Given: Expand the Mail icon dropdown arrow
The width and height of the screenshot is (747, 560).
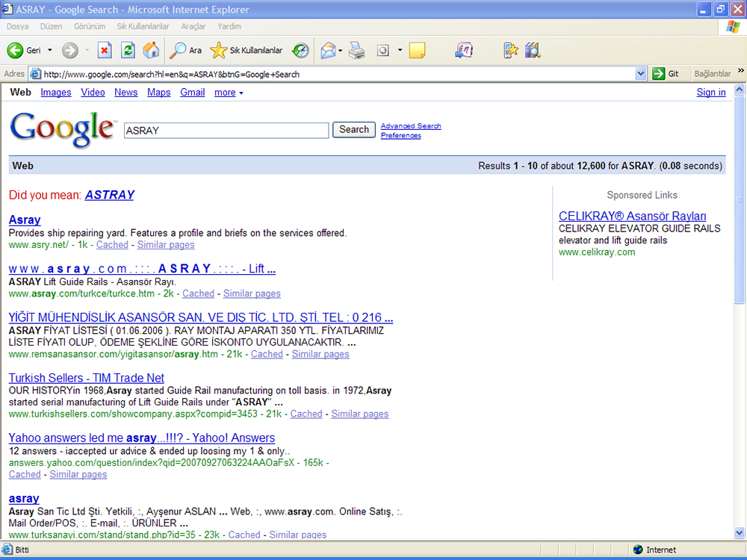Looking at the screenshot, I should coord(340,50).
